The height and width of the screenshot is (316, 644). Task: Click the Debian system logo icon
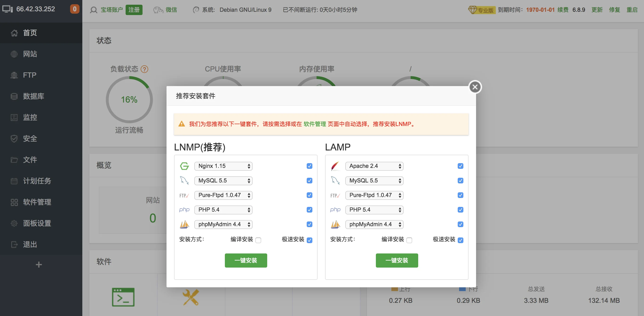(x=196, y=10)
